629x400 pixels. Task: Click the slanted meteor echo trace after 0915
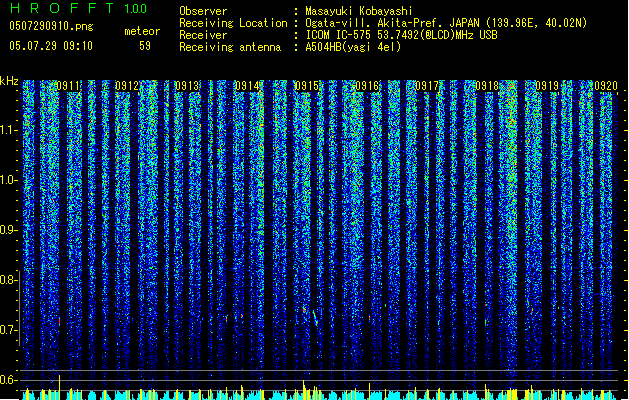pyautogui.click(x=315, y=317)
